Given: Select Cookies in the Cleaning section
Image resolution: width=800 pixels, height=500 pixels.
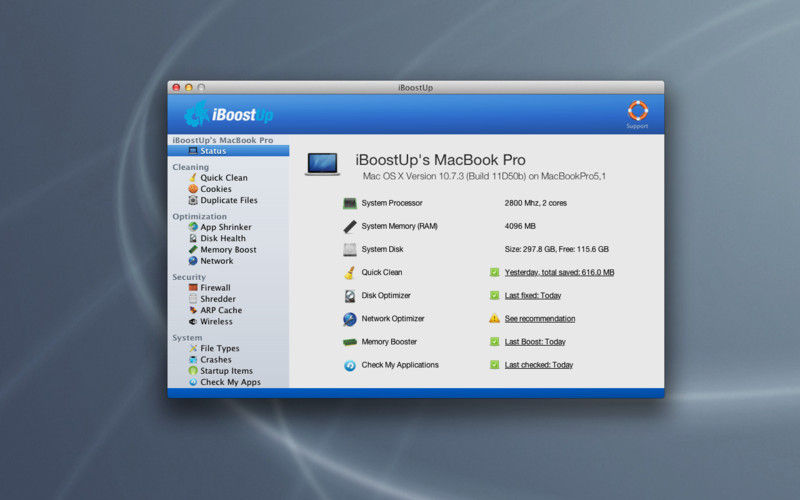Looking at the screenshot, I should coord(215,189).
